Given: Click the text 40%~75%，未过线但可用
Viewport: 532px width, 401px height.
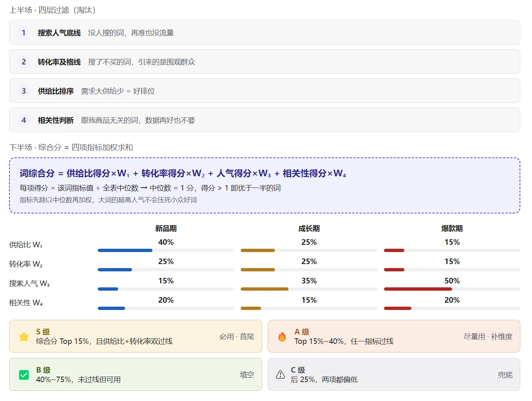Looking at the screenshot, I should click(x=78, y=380).
